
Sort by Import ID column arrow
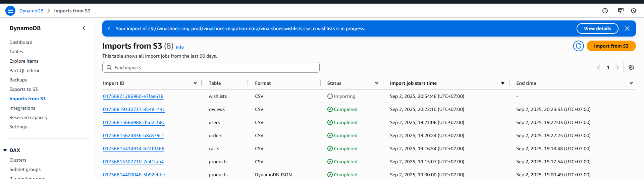pos(195,83)
